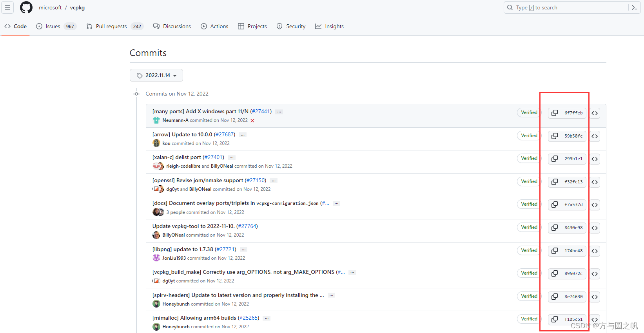
Task: Copy full SHA for commit 895072c
Action: 555,273
